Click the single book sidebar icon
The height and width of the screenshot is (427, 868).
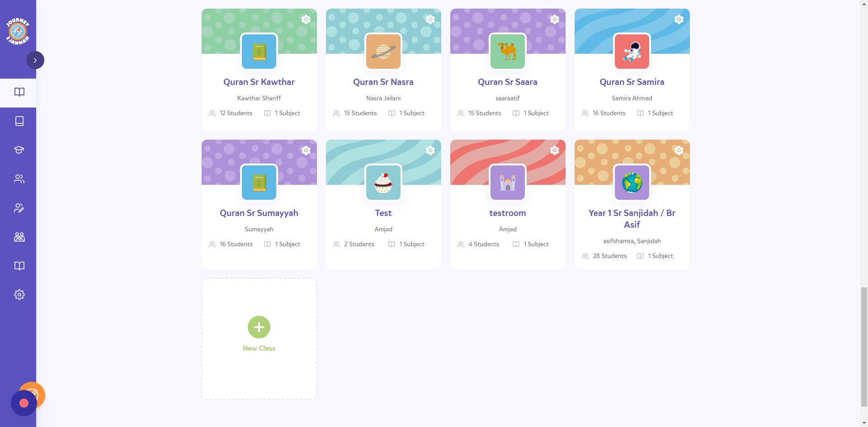tap(19, 121)
